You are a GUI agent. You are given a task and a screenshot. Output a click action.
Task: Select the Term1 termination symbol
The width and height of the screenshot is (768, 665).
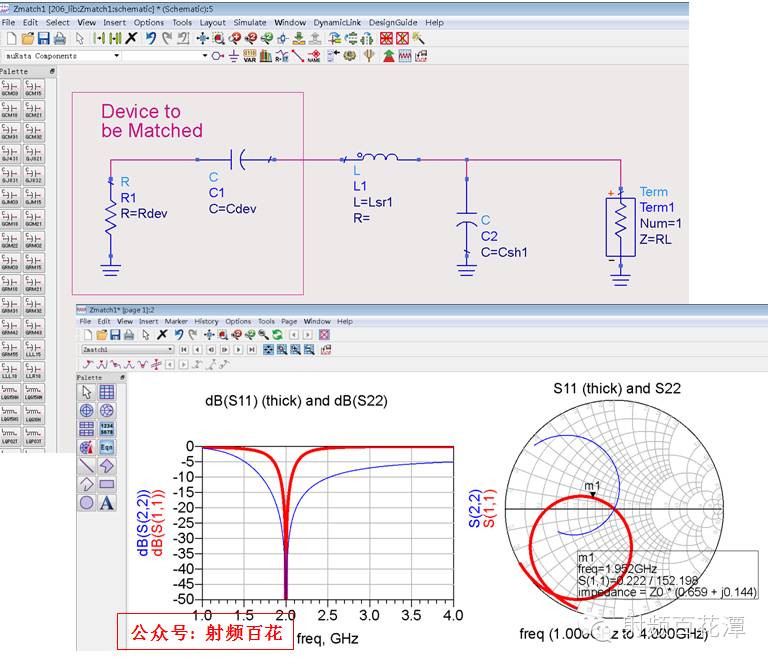point(621,227)
